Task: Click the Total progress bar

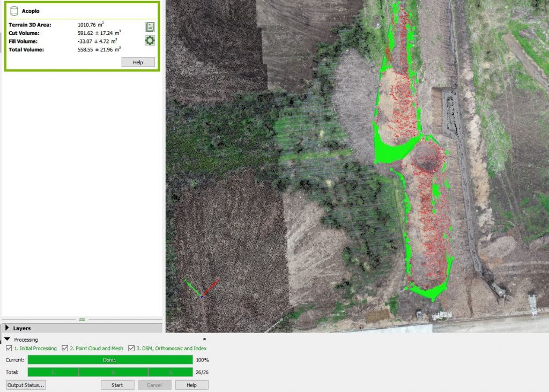Action: (x=110, y=372)
